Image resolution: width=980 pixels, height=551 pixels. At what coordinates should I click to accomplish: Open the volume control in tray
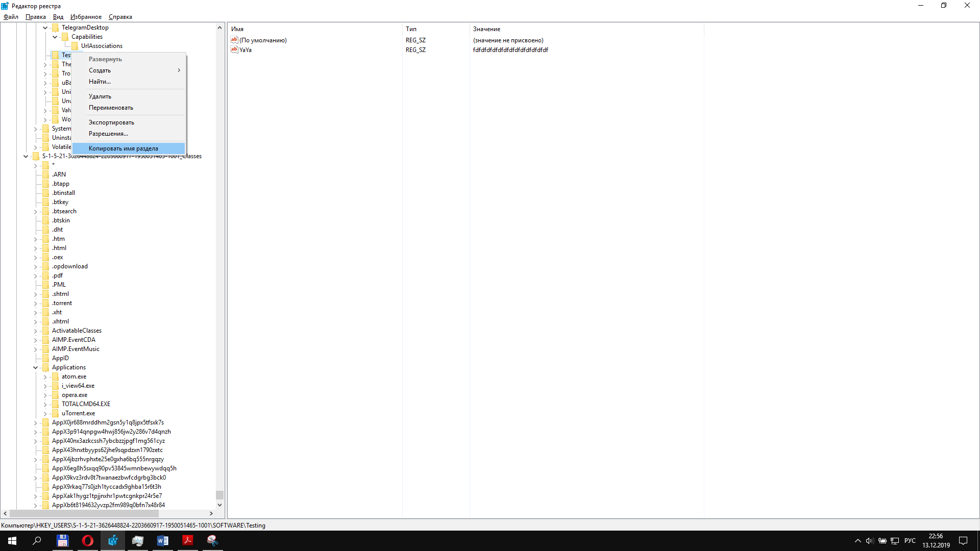point(870,541)
